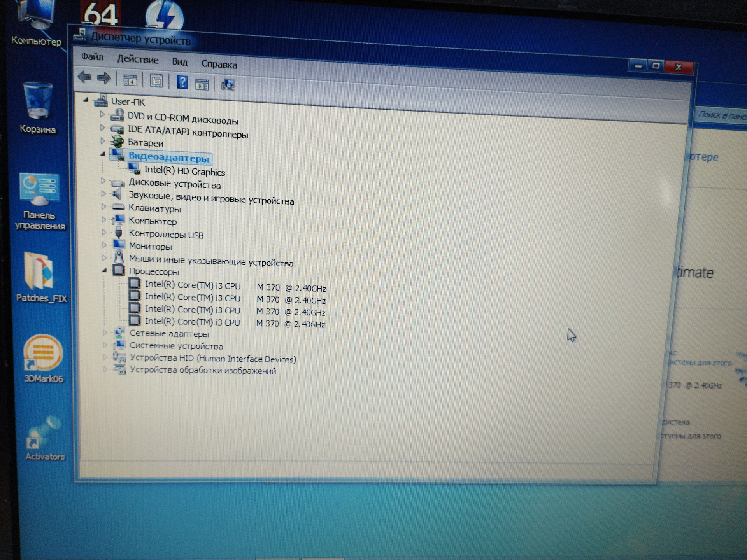The width and height of the screenshot is (747, 560).
Task: Click Scan for hardware changes icon
Action: pos(227,84)
